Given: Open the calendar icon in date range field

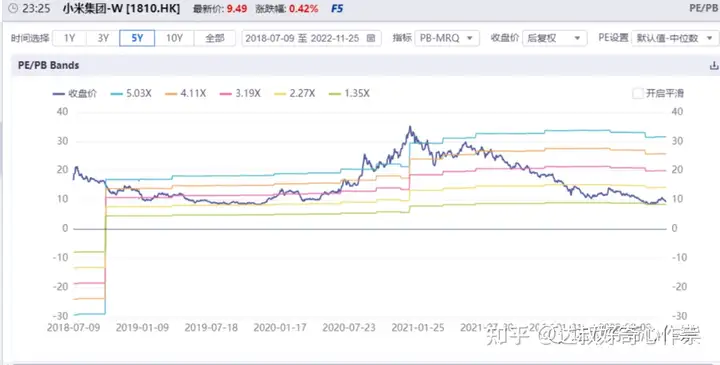Looking at the screenshot, I should (371, 38).
